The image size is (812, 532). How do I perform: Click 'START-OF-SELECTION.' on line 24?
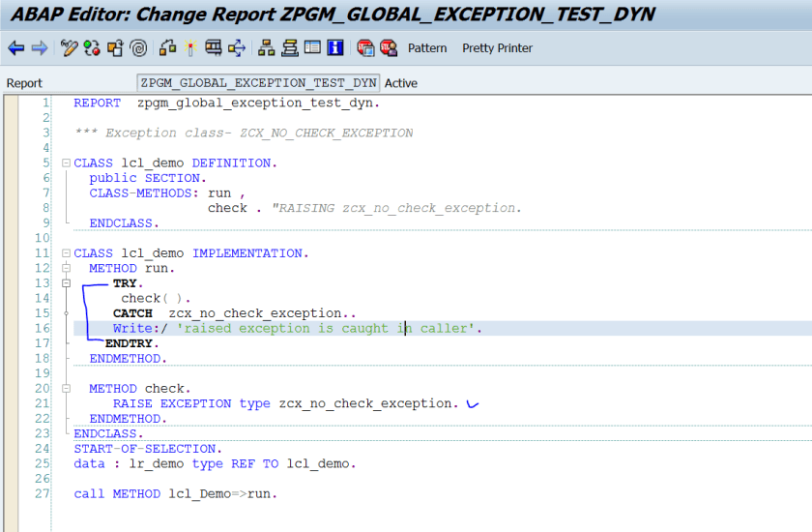tap(148, 449)
